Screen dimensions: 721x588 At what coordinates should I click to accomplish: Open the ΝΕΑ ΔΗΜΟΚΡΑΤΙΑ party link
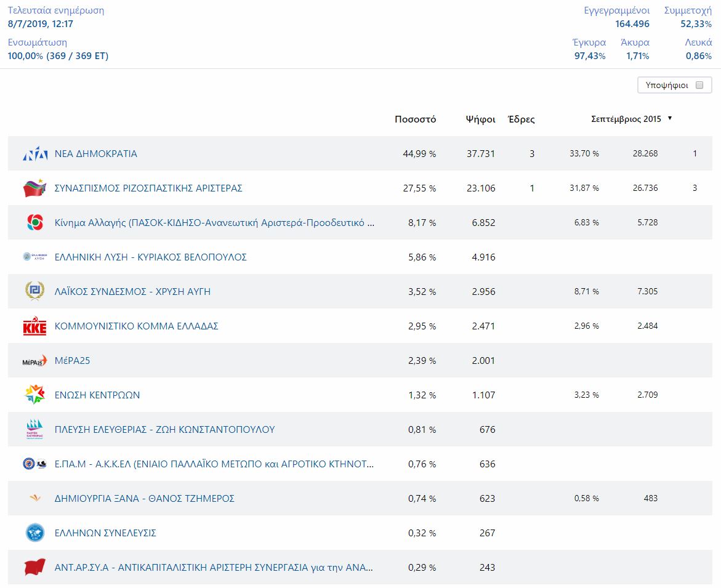click(96, 154)
